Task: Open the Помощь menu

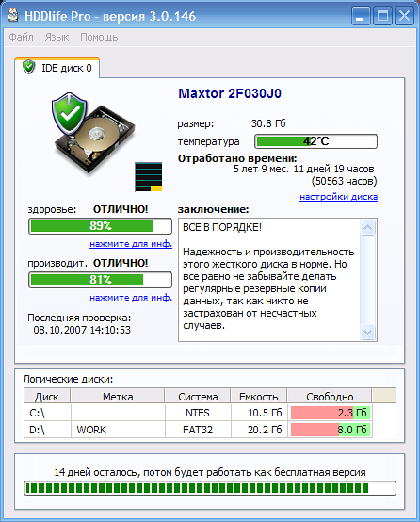Action: click(99, 37)
